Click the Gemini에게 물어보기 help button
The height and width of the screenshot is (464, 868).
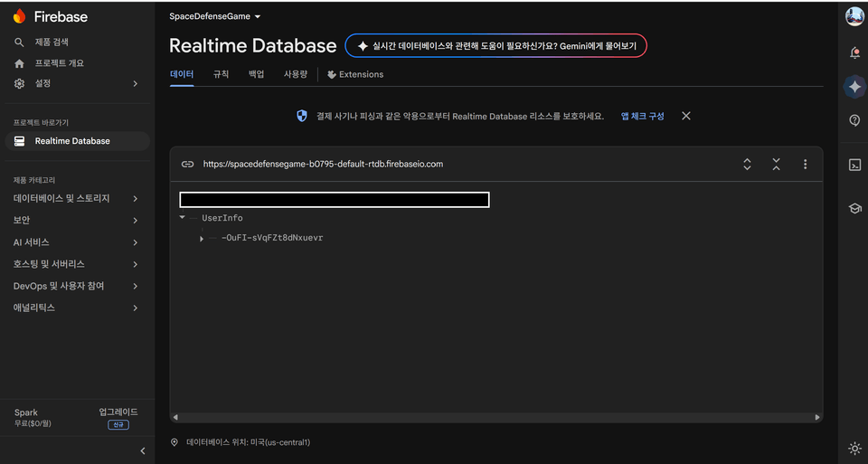pos(495,46)
